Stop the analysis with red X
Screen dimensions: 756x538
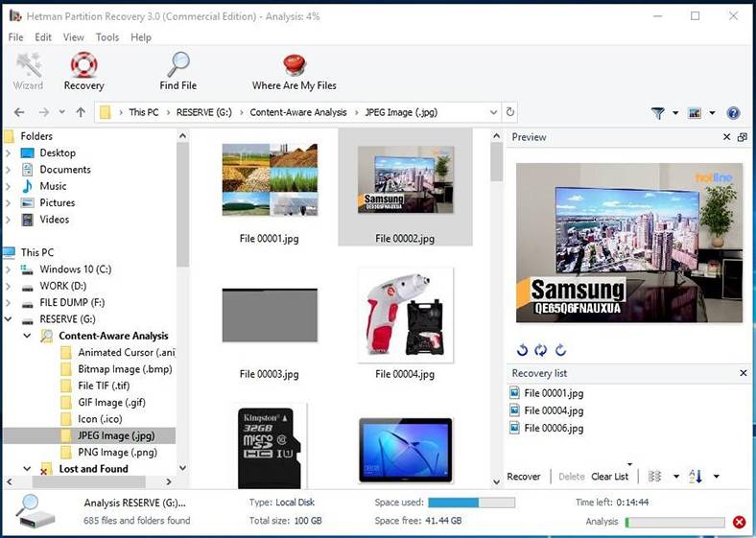[x=739, y=522]
